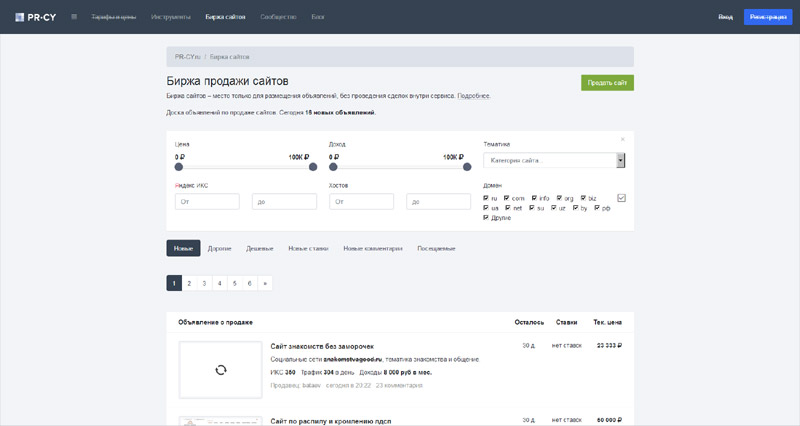Image resolution: width=800 pixels, height=426 pixels.
Task: Click the PR-CY.ru breadcrumb link
Action: pyautogui.click(x=187, y=57)
